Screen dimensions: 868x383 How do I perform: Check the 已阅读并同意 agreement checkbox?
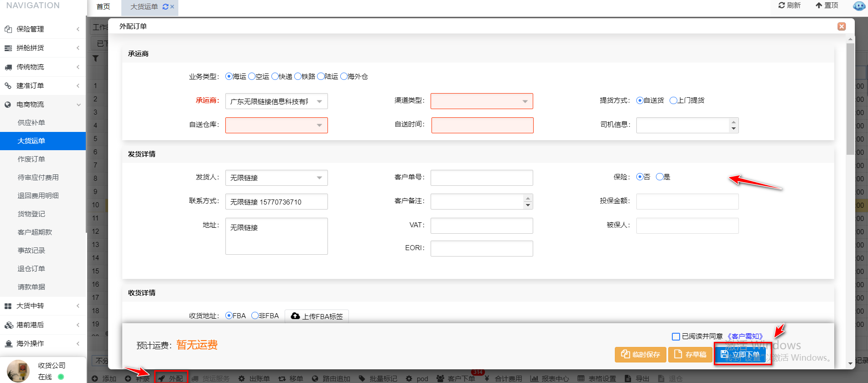(x=676, y=336)
